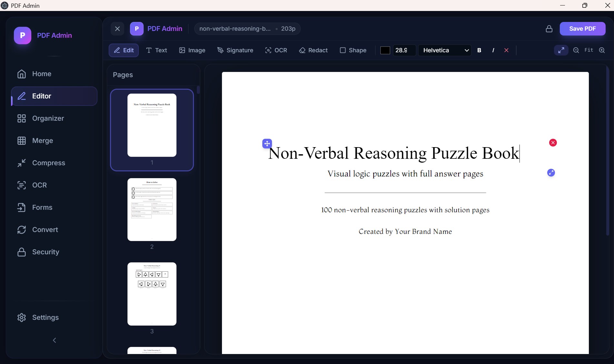Select page 3 thumbnail

152,294
